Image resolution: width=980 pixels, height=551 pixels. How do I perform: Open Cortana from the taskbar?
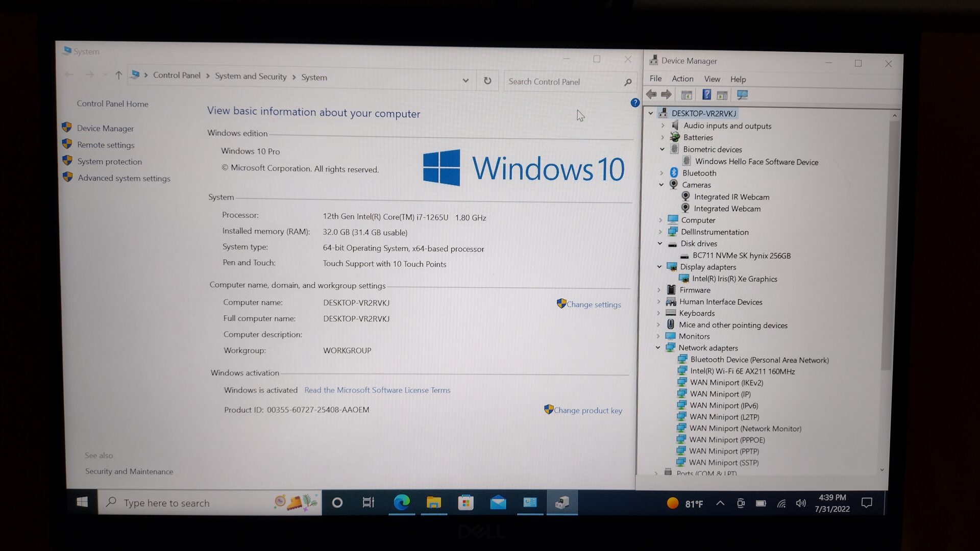pyautogui.click(x=337, y=503)
